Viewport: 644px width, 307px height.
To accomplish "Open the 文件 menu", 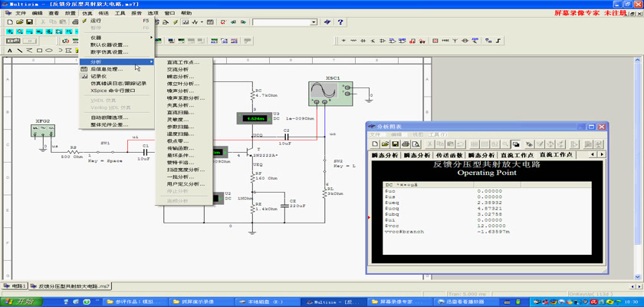I will (21, 13).
